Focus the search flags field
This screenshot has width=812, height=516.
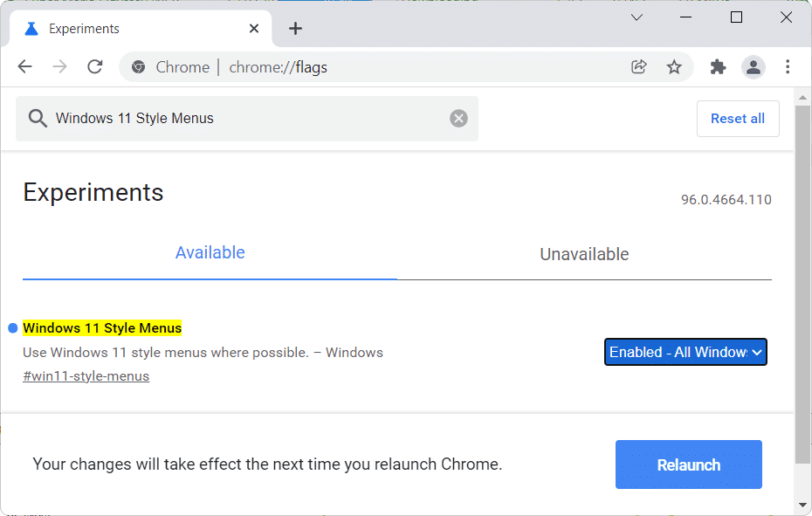pyautogui.click(x=247, y=119)
